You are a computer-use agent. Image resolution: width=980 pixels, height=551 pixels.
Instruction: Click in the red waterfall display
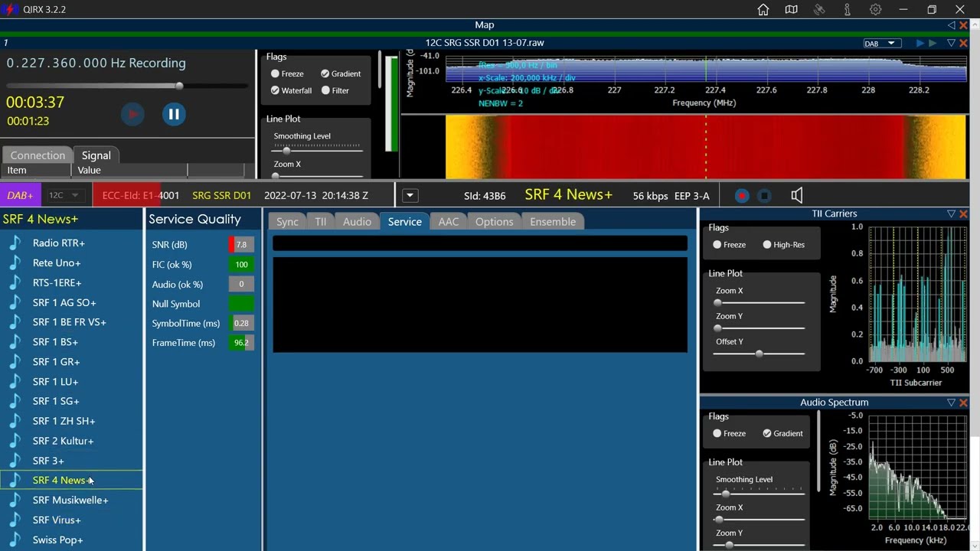705,147
